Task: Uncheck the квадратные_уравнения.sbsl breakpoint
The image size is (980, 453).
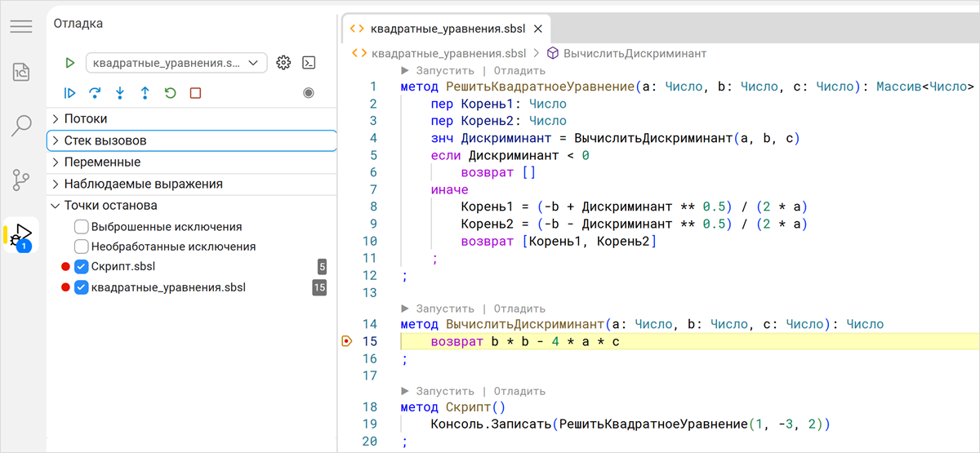Action: click(81, 287)
